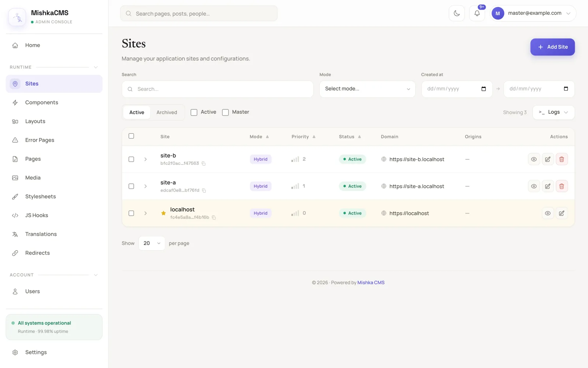Delete the site-b entry
Viewport: 588px width, 368px height.
point(562,159)
